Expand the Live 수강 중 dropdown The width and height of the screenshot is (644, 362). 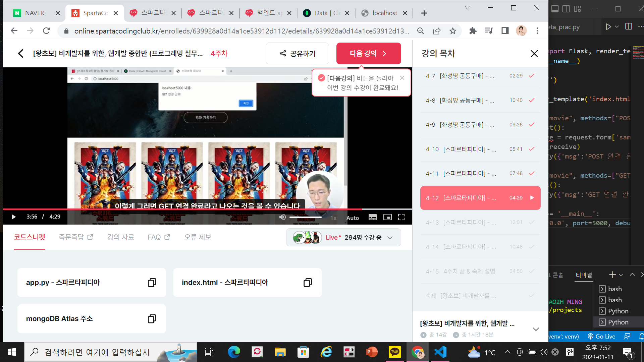(343, 238)
